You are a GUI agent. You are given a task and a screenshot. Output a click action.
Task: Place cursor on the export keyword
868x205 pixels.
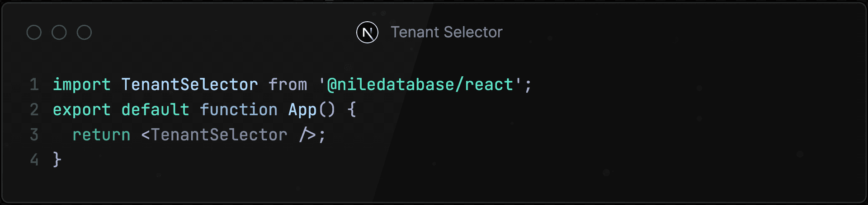click(x=81, y=110)
